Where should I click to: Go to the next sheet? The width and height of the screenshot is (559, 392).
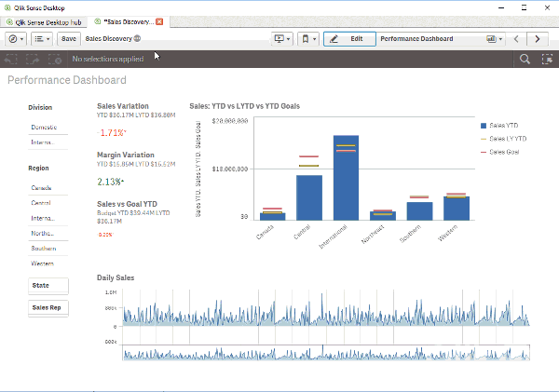(x=538, y=39)
